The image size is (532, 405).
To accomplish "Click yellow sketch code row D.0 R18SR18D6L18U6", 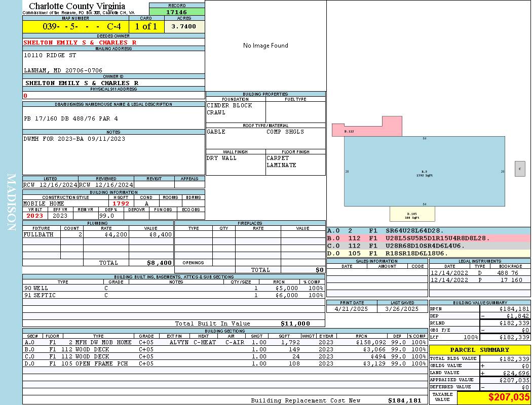I will tap(429, 253).
